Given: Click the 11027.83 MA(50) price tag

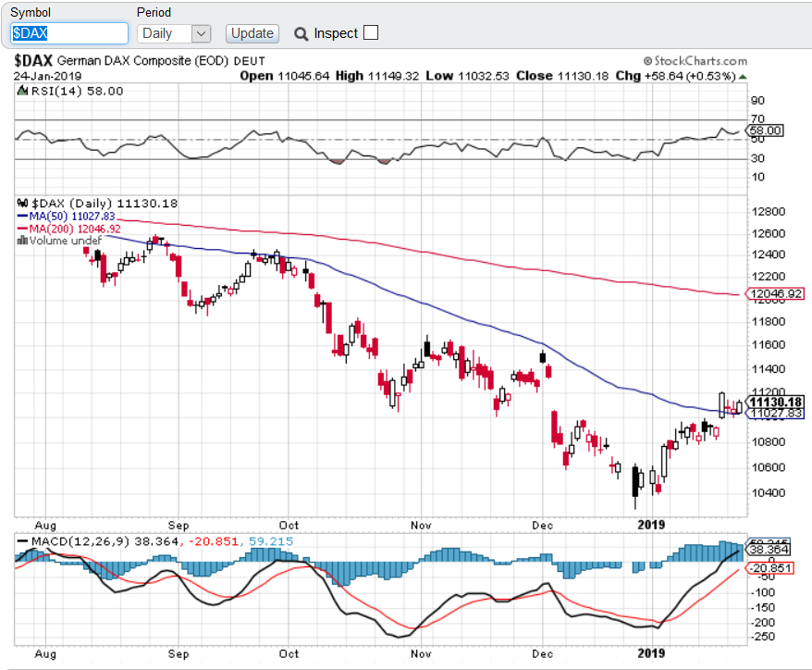Looking at the screenshot, I should tap(775, 414).
